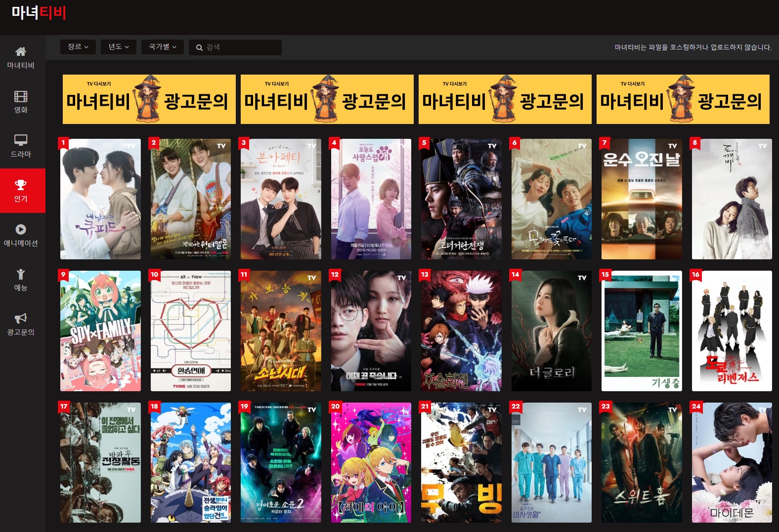The width and height of the screenshot is (779, 532).
Task: Select rank 22 poster 슬기로운 의사생활
Action: pos(552,463)
